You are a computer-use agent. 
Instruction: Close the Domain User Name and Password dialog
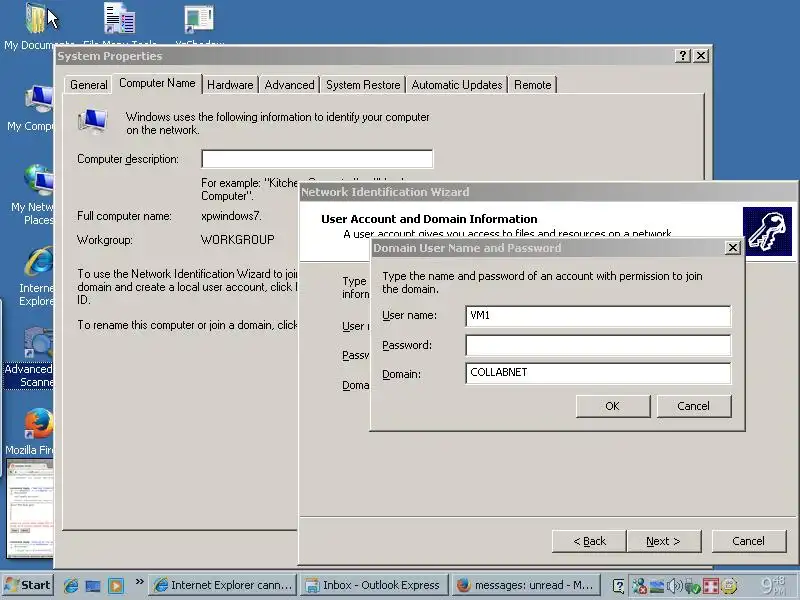point(733,247)
